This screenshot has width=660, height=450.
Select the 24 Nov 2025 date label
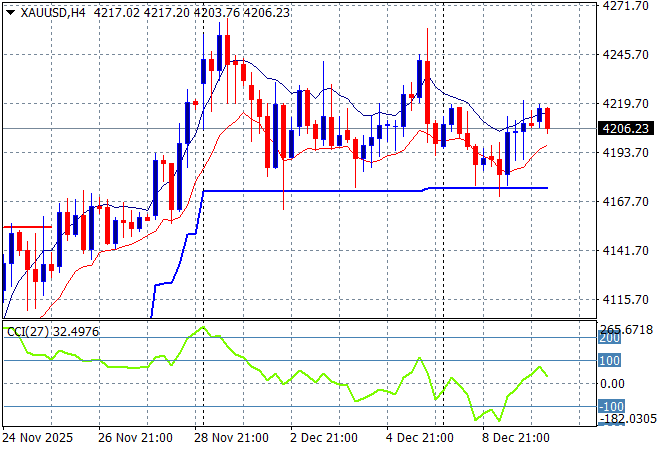tap(40, 438)
